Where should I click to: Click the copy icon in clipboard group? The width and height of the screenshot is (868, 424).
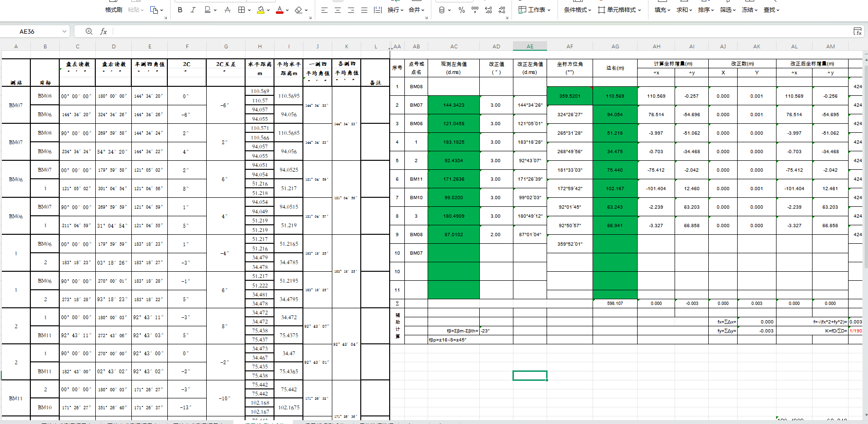click(x=154, y=10)
